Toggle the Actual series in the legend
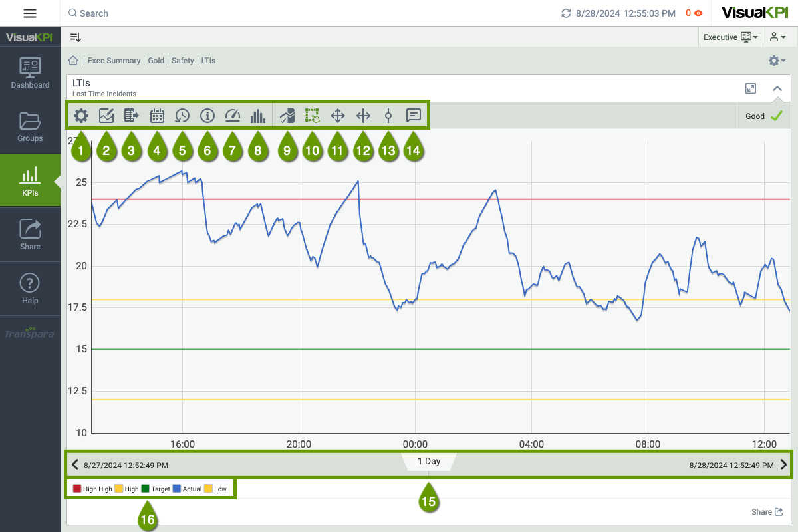798x532 pixels. coord(187,489)
